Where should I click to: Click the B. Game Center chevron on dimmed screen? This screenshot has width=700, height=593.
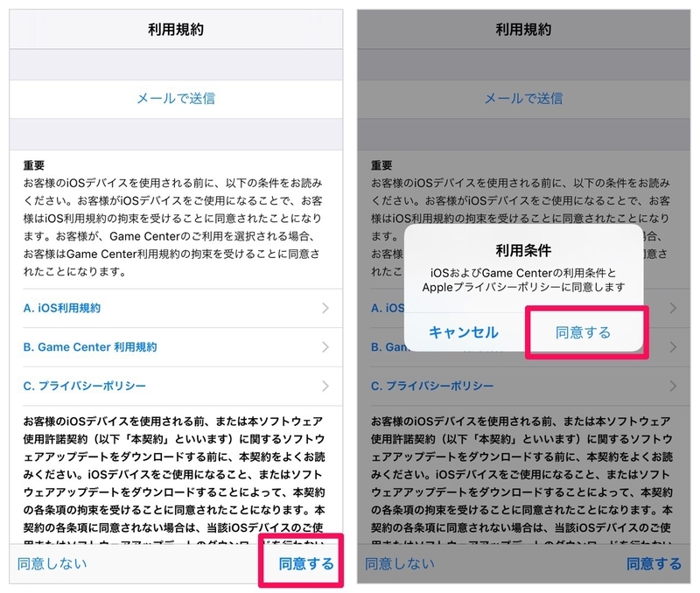674,347
